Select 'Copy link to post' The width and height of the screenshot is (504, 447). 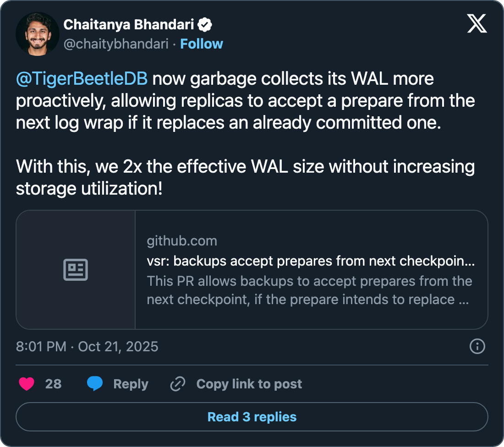pos(249,384)
